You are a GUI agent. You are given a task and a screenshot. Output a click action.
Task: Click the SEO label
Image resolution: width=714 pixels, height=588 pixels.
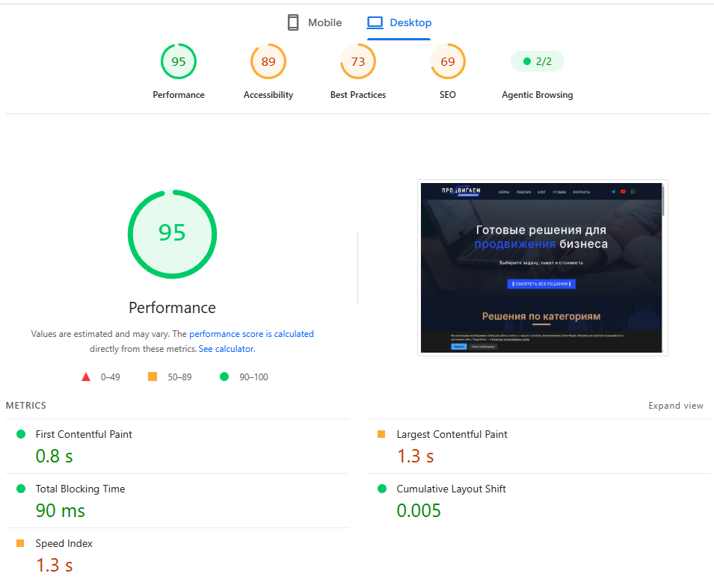(x=448, y=95)
